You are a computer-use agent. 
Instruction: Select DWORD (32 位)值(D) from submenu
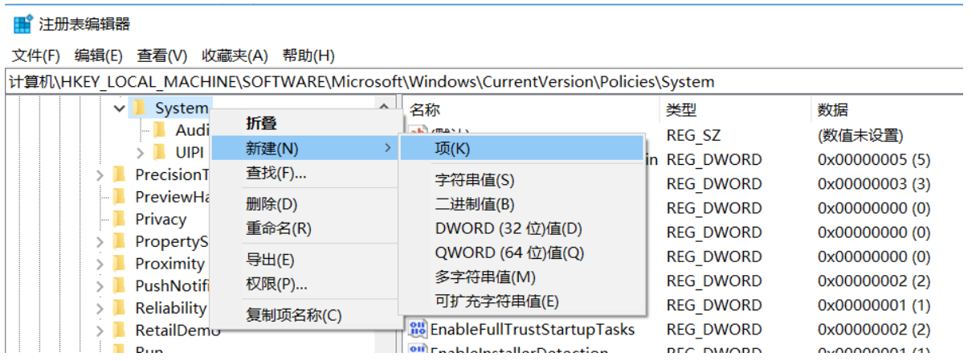click(508, 228)
